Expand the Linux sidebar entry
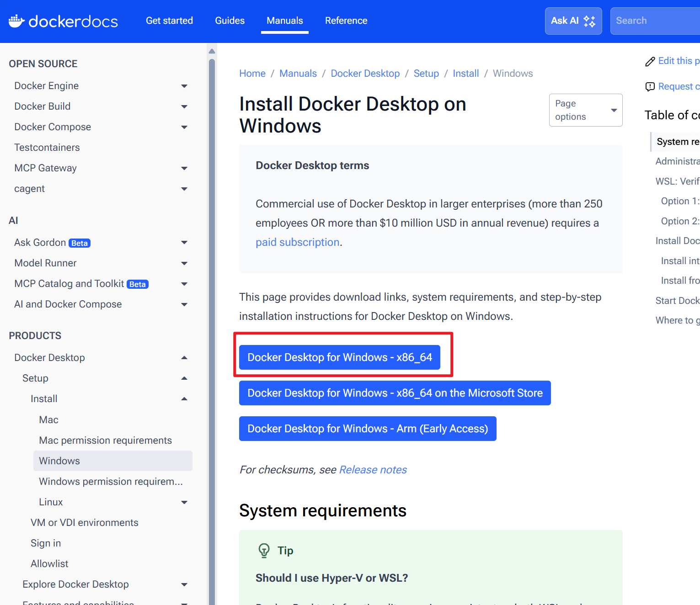Viewport: 700px width, 605px height. 185,502
